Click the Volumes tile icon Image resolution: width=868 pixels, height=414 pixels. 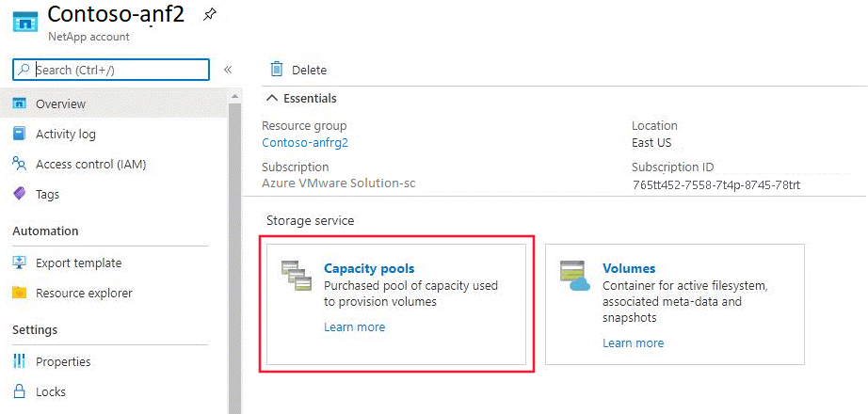(573, 276)
